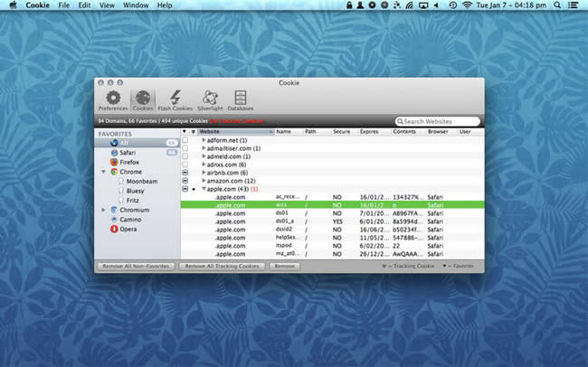The width and height of the screenshot is (588, 367).
Task: Expand the Chromium sidebar item
Action: pos(103,210)
